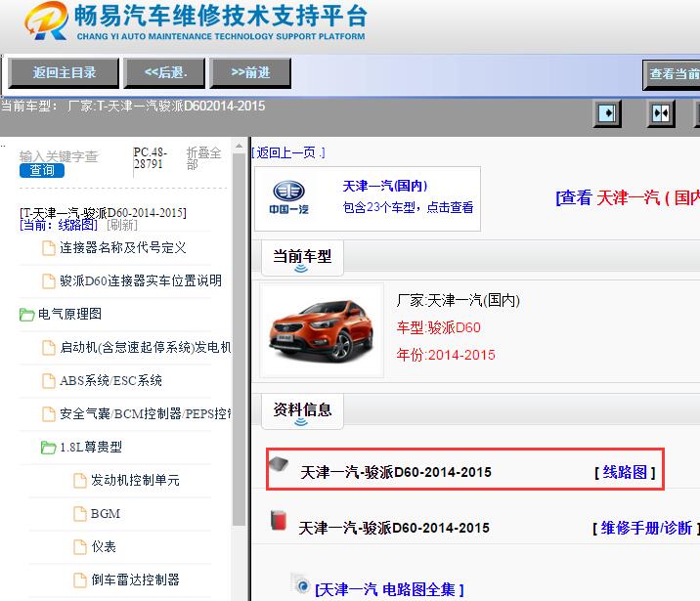Open 骏派D60连接器实车位置说明 tree item
The width and height of the screenshot is (700, 601).
[141, 280]
